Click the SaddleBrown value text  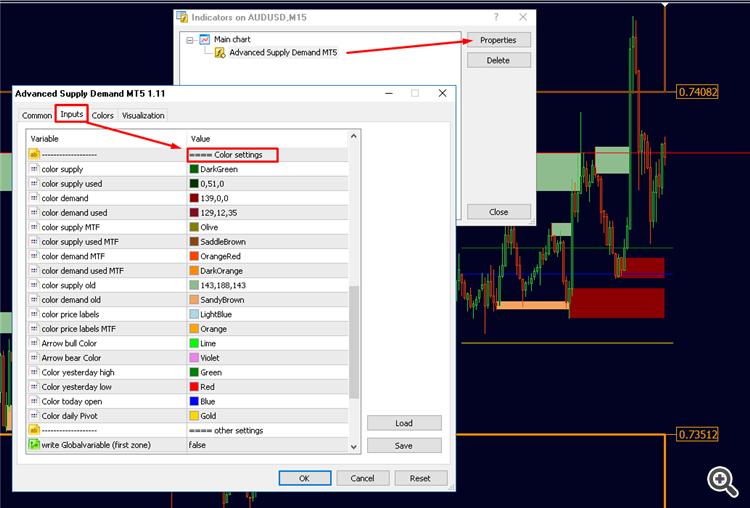(223, 242)
